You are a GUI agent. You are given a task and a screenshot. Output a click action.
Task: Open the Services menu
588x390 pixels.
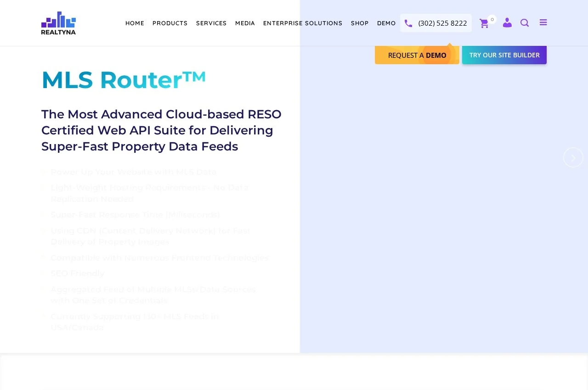pos(211,23)
